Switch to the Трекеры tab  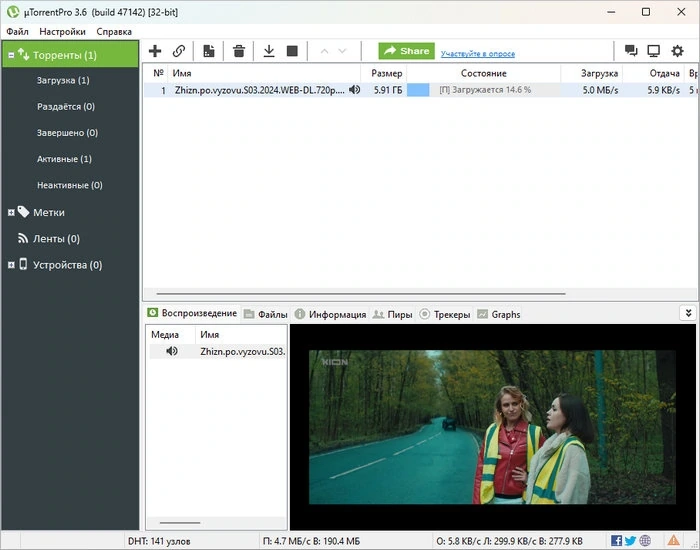(445, 314)
